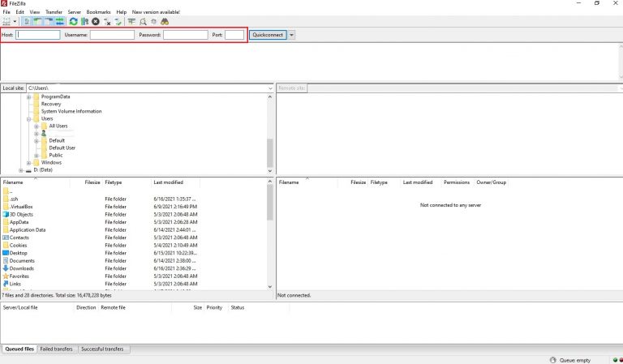Toggle synchronized browsing icon

point(154,21)
